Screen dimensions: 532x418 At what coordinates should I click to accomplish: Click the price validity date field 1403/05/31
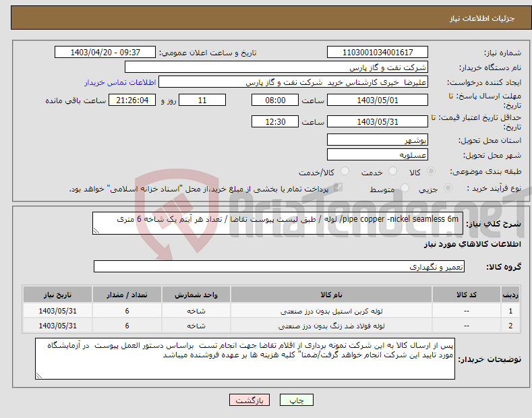(x=378, y=121)
